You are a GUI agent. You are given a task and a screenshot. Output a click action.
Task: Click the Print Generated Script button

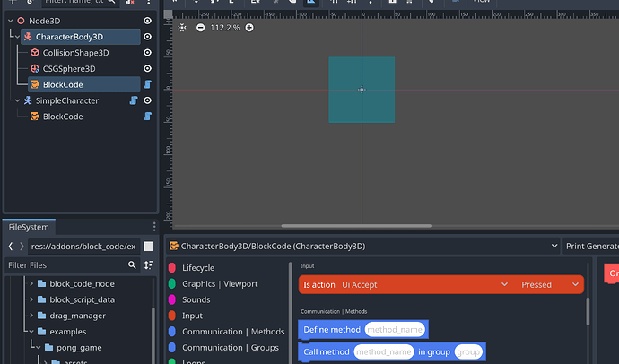591,246
